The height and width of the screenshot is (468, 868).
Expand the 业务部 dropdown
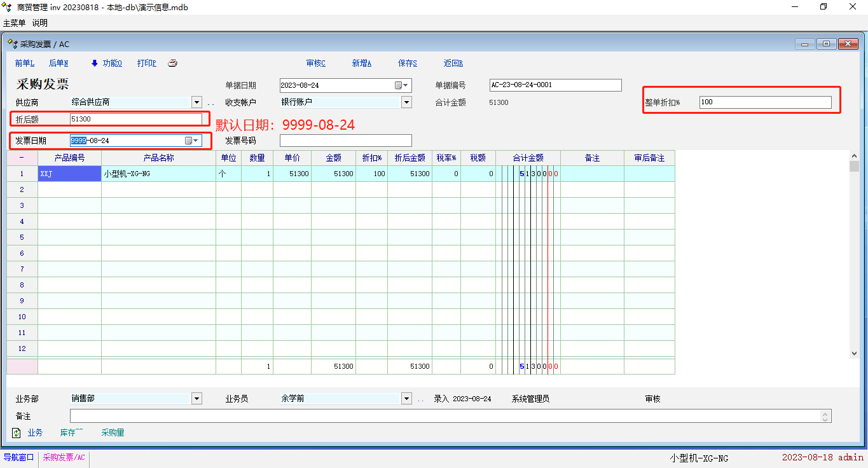pos(196,399)
